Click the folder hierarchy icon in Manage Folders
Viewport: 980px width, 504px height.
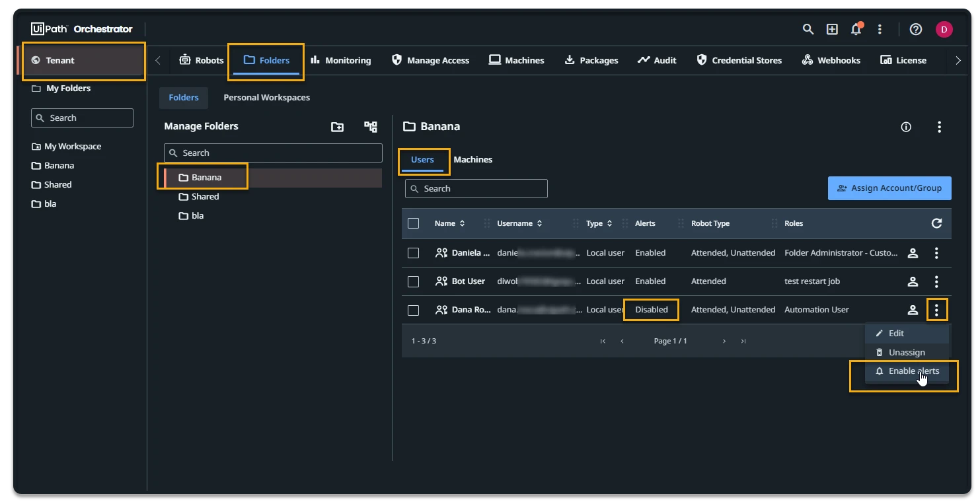tap(371, 127)
